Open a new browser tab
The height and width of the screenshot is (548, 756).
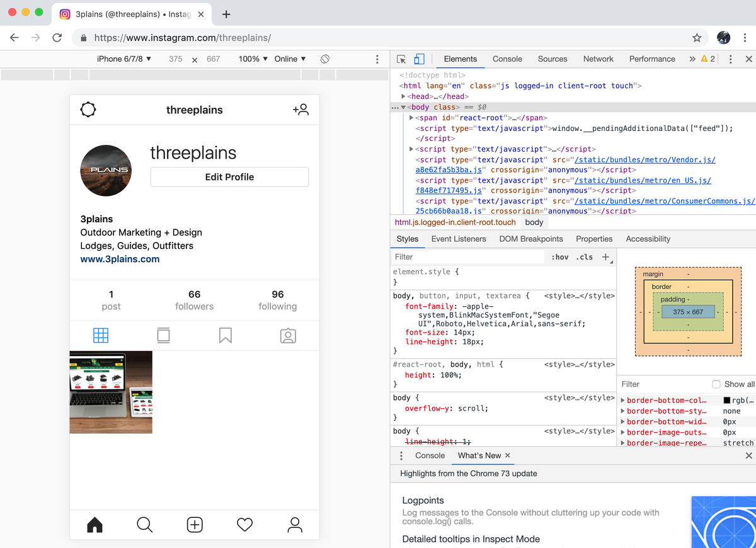coord(226,14)
